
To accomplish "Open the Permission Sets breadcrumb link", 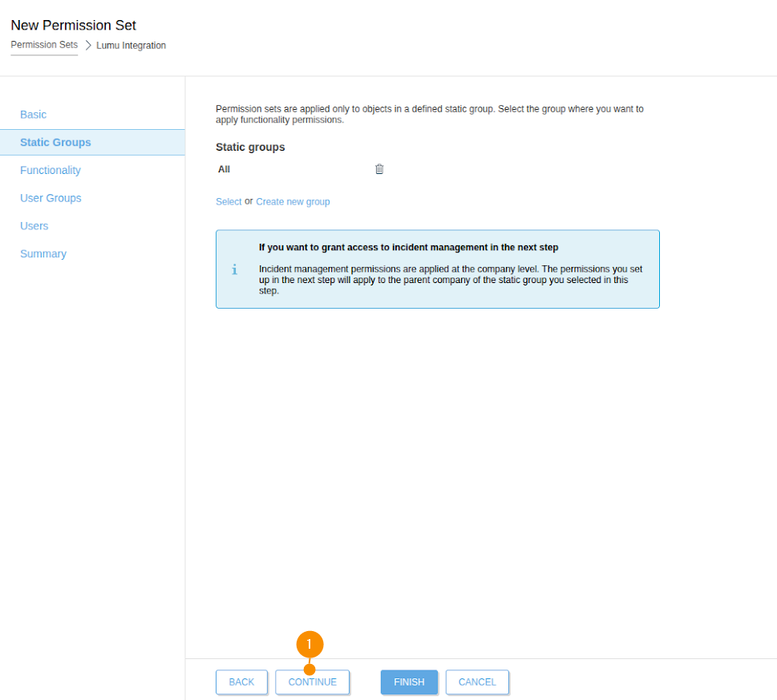I will click(44, 45).
